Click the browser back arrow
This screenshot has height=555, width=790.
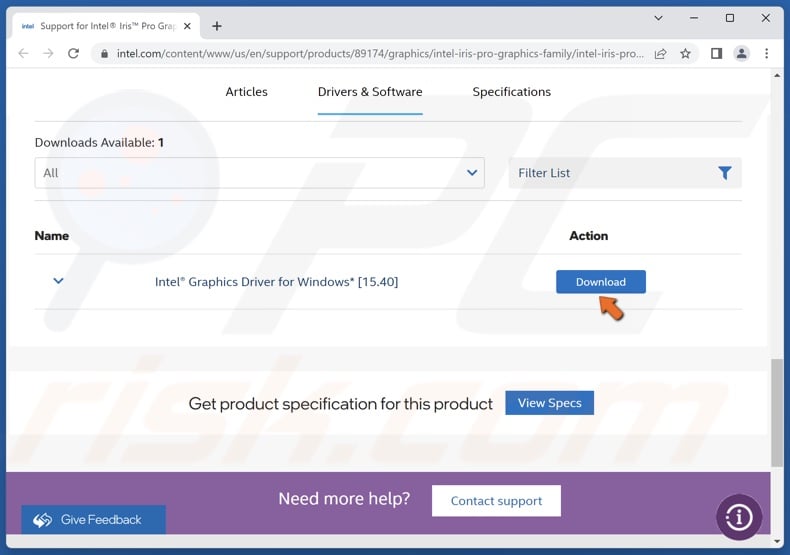click(23, 53)
